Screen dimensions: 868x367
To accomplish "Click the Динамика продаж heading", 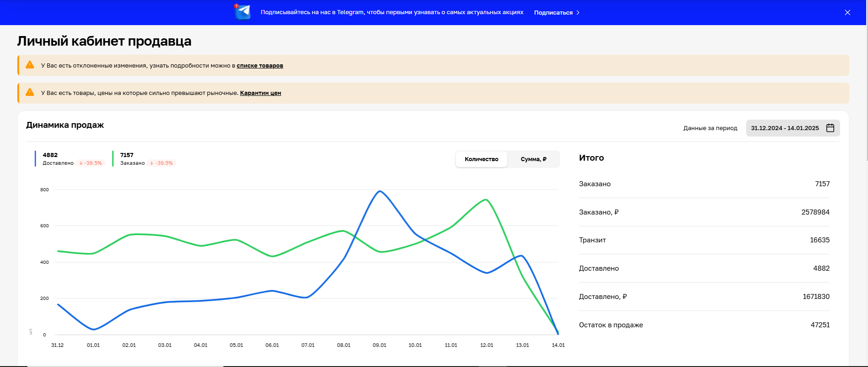I will (65, 125).
